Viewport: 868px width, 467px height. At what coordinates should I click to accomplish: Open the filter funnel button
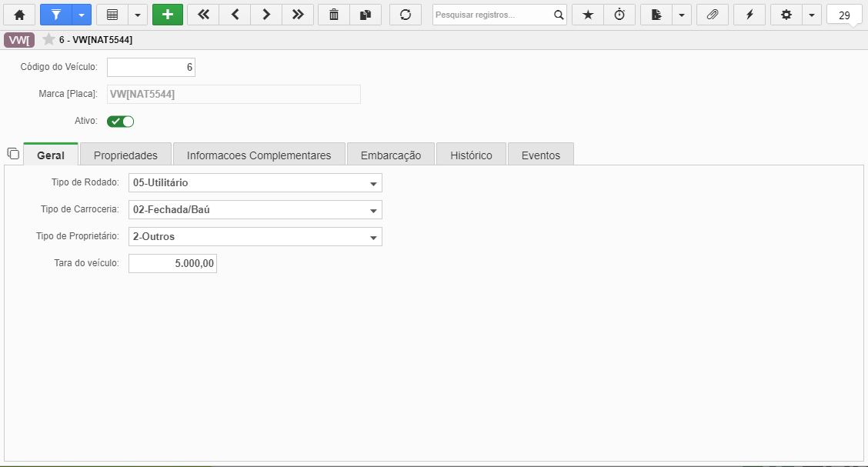point(56,15)
